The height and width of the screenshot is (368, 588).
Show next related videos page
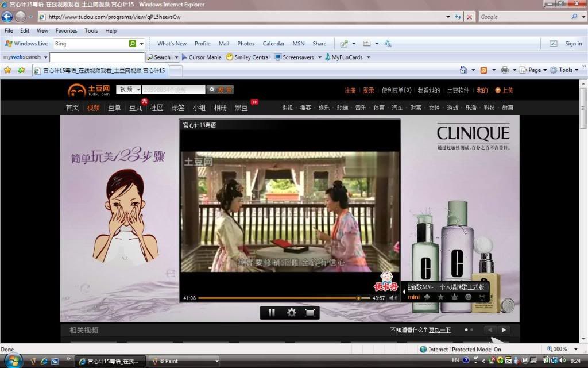pyautogui.click(x=504, y=330)
